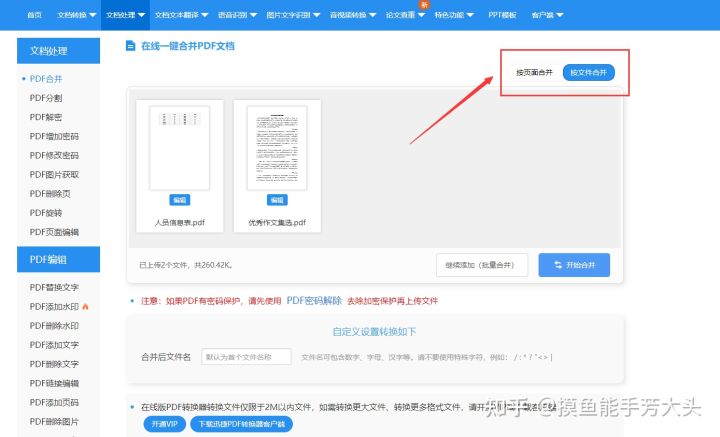Click the fire icon next to PDF添加水印
720x437 pixels.
click(x=85, y=306)
